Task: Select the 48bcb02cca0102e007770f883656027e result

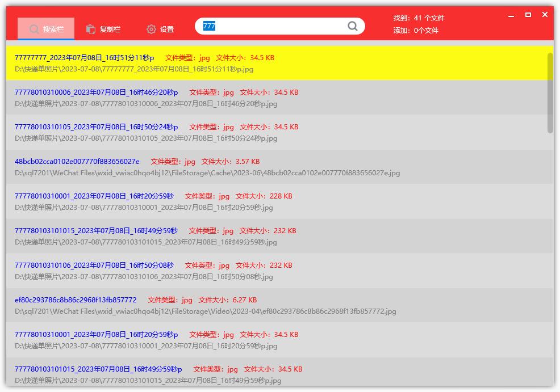Action: pos(277,167)
